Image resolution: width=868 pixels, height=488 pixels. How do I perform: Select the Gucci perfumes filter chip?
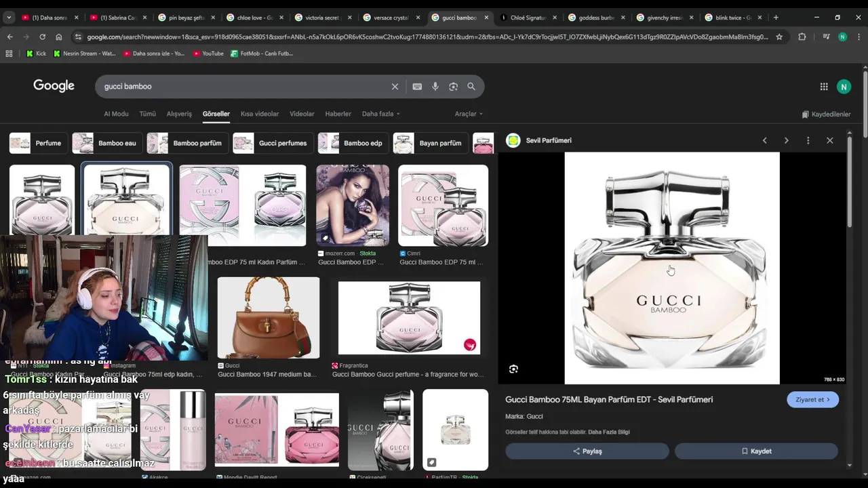click(273, 143)
